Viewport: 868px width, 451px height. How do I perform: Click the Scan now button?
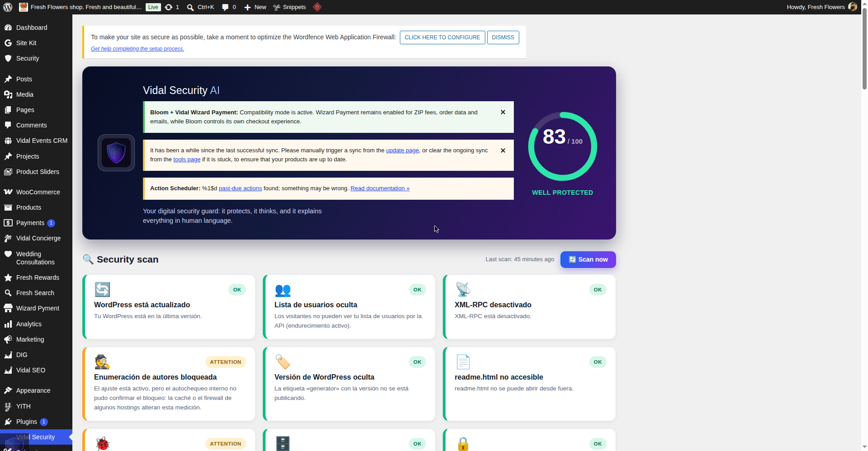pos(588,259)
